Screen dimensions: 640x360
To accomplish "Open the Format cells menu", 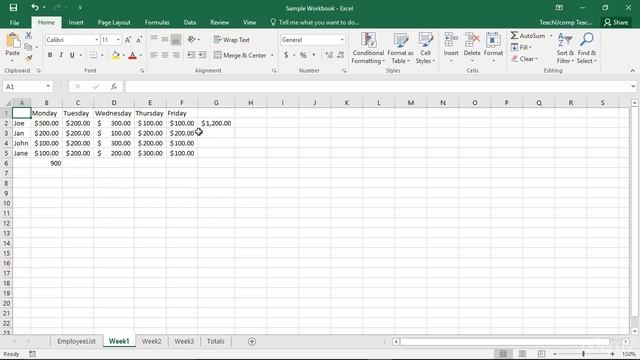I will (x=493, y=48).
